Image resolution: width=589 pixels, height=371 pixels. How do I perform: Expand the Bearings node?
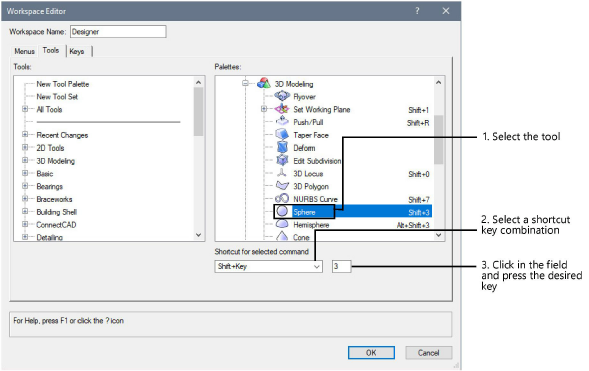25,186
